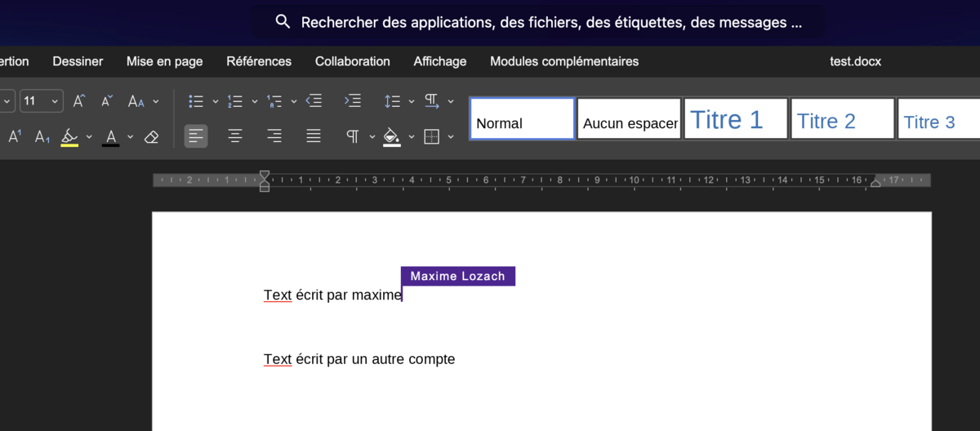Image resolution: width=980 pixels, height=431 pixels.
Task: Click the search magnifier icon
Action: (x=283, y=22)
